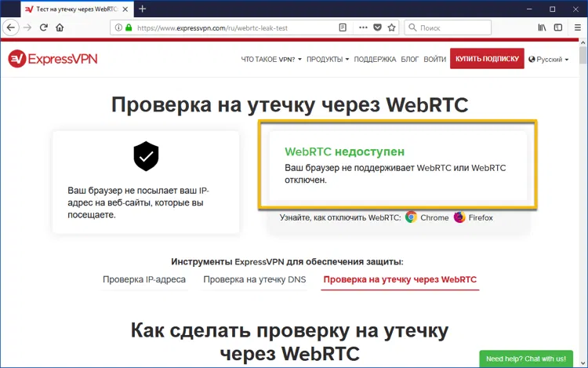Click the magnifier icon in search box
Image resolution: width=588 pixels, height=368 pixels.
point(412,27)
